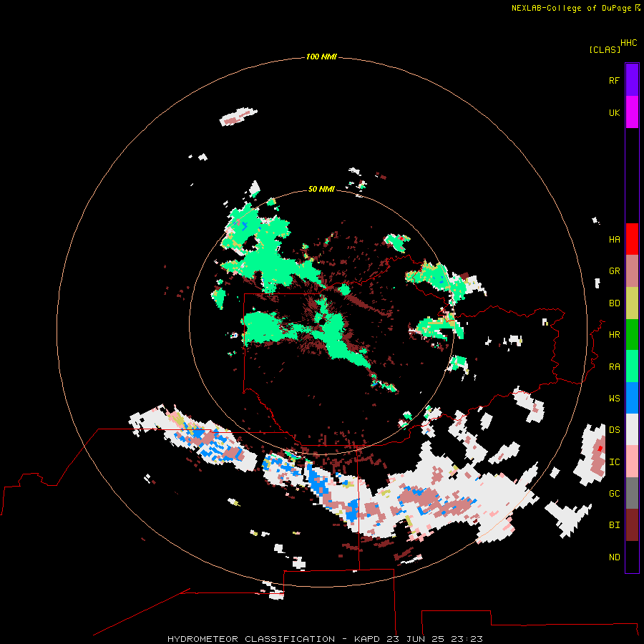Click the 100 NMI range ring label

click(x=321, y=57)
